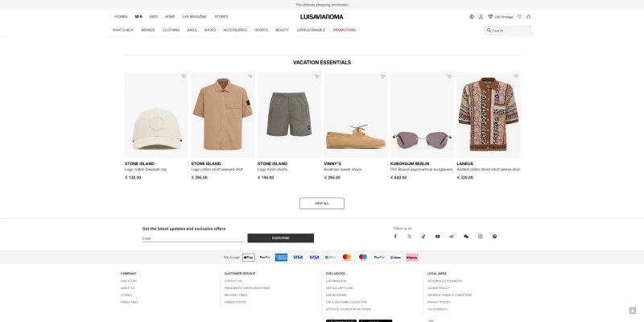Image resolution: width=644 pixels, height=322 pixels.
Task: Click the Maestro payment logo
Action: tap(363, 258)
